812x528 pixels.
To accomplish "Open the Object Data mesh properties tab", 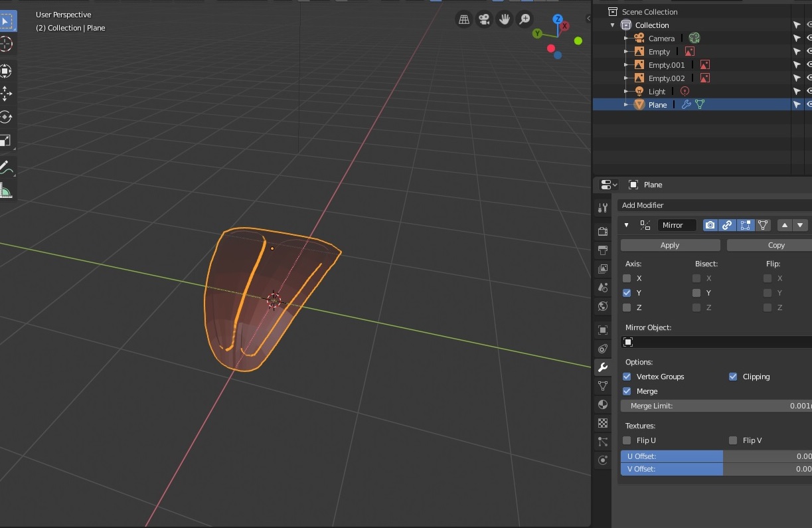I will [603, 386].
